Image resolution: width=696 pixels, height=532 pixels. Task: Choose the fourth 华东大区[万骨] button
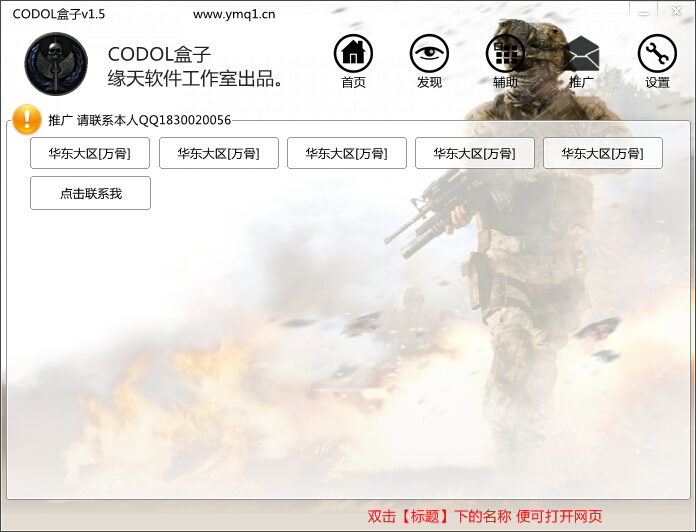coord(474,153)
